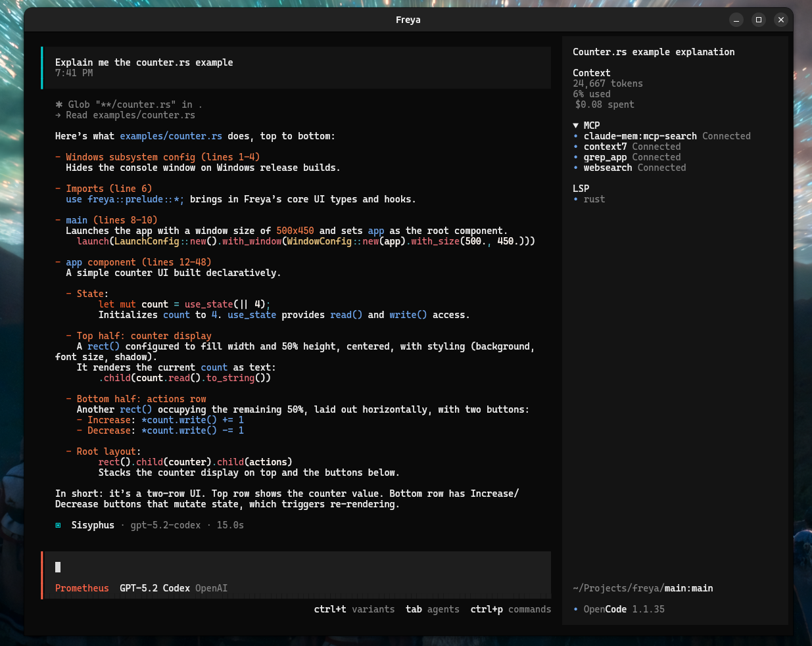Click the Read arrow icon
The image size is (812, 646).
point(58,115)
